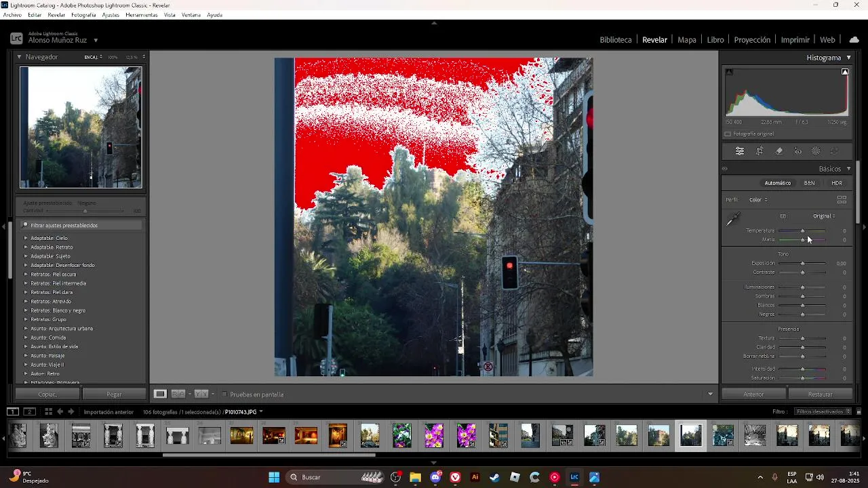Open the Archivo menu
The image size is (868, 488).
point(12,15)
